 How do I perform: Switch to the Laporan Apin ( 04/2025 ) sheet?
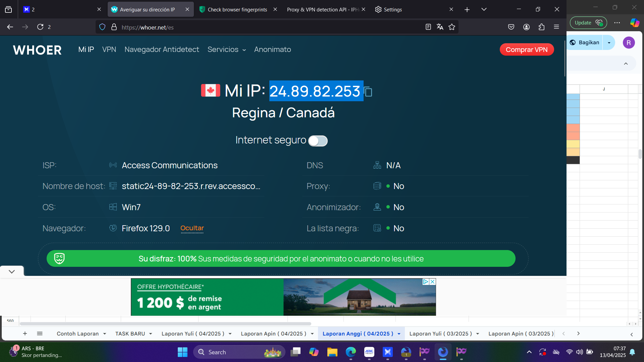(x=273, y=334)
